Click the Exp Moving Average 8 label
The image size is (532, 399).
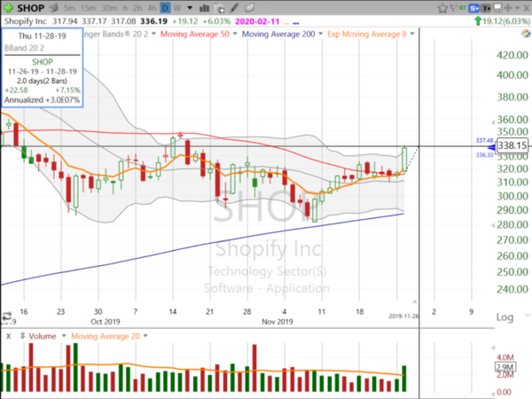point(367,34)
